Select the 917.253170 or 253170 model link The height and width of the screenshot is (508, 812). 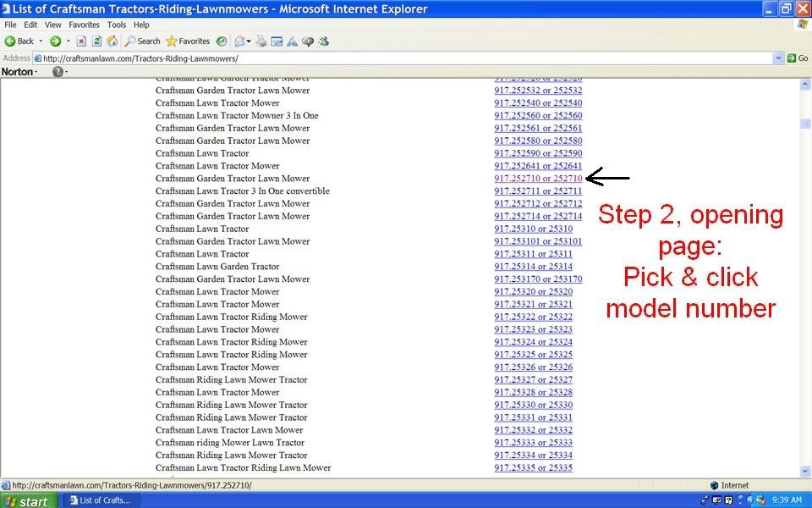(538, 279)
